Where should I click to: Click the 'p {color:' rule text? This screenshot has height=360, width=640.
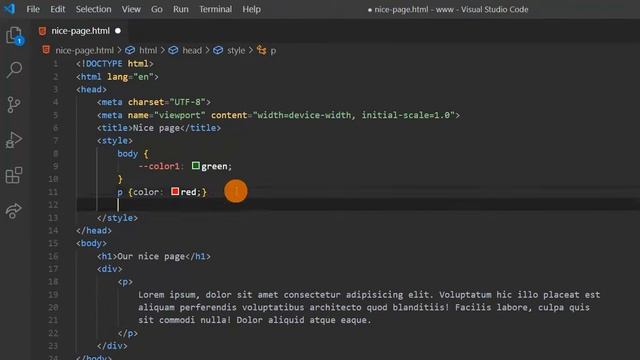coord(140,192)
